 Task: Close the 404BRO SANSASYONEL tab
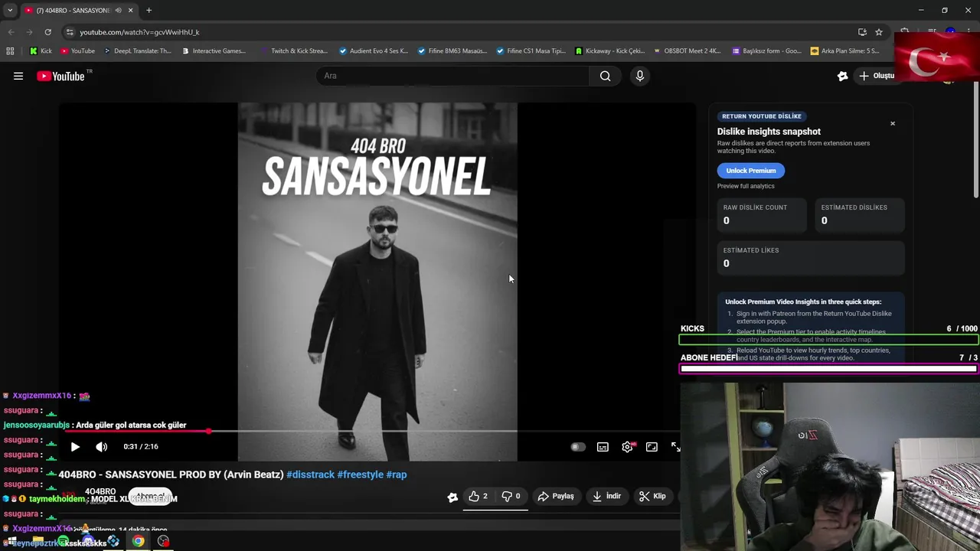coord(130,11)
